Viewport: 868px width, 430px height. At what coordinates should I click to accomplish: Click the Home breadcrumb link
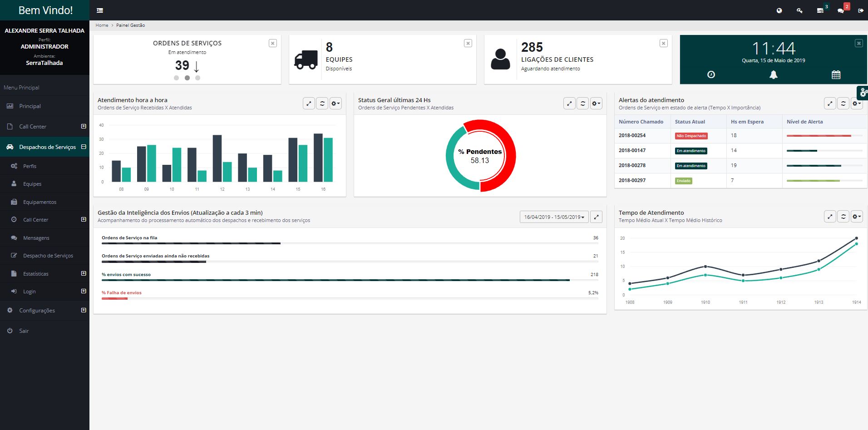[x=102, y=25]
